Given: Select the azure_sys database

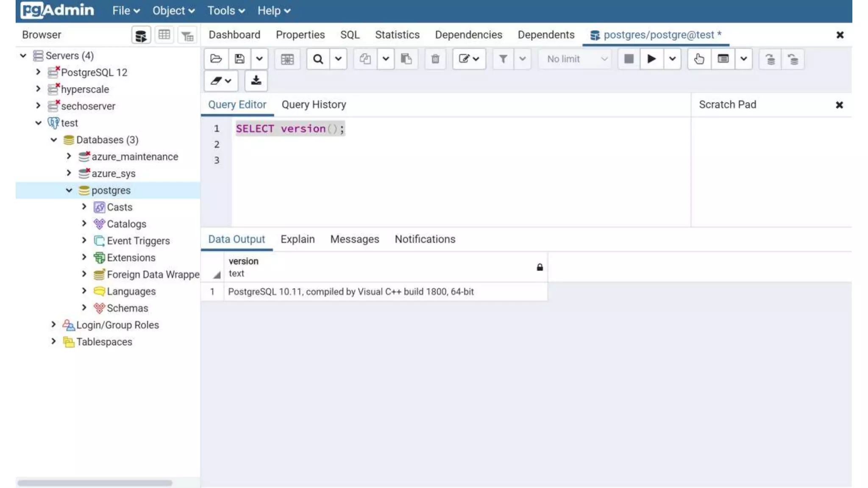Looking at the screenshot, I should [x=113, y=174].
